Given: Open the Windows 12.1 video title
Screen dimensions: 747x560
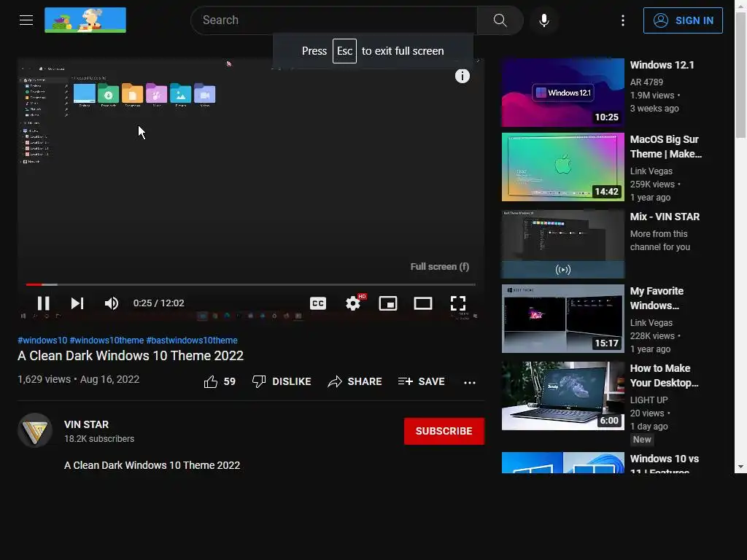Looking at the screenshot, I should (x=662, y=65).
